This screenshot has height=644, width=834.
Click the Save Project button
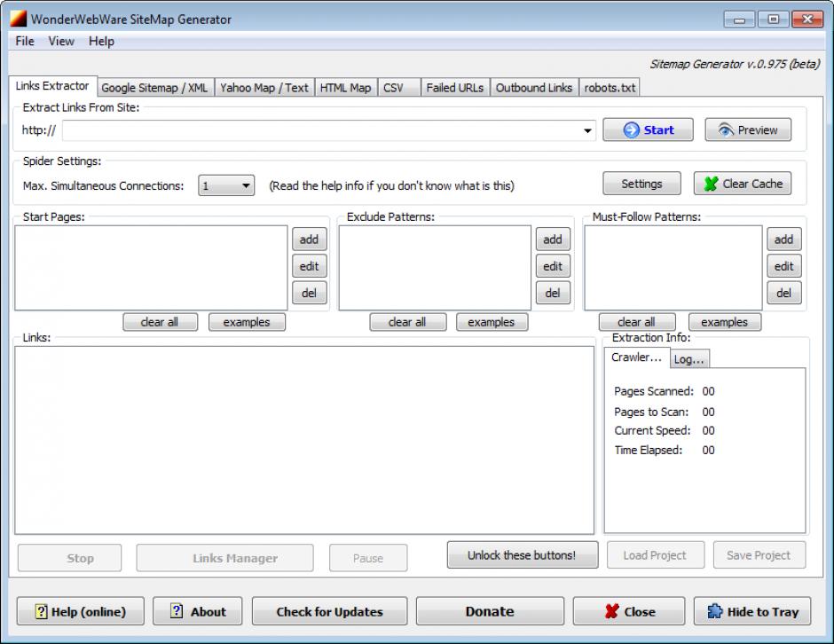(x=759, y=555)
